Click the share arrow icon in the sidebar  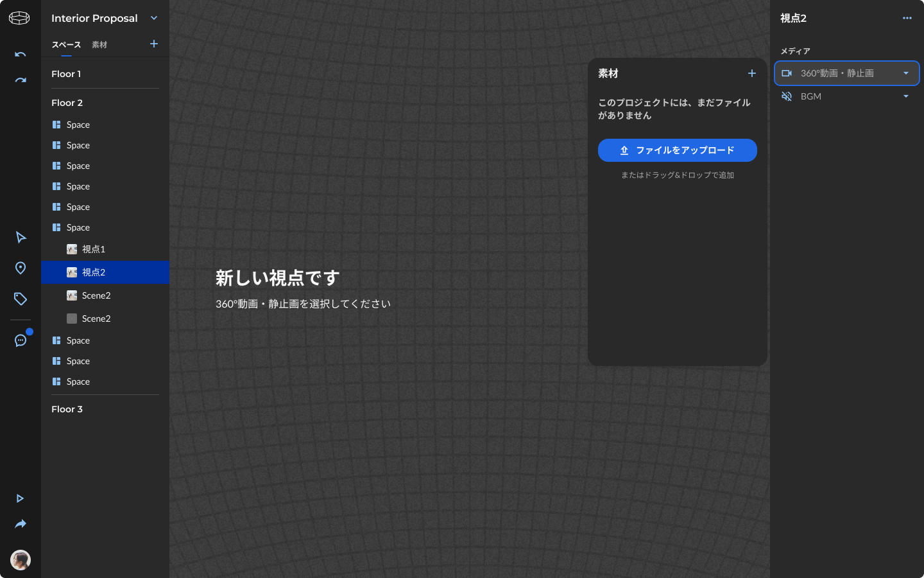pos(20,524)
